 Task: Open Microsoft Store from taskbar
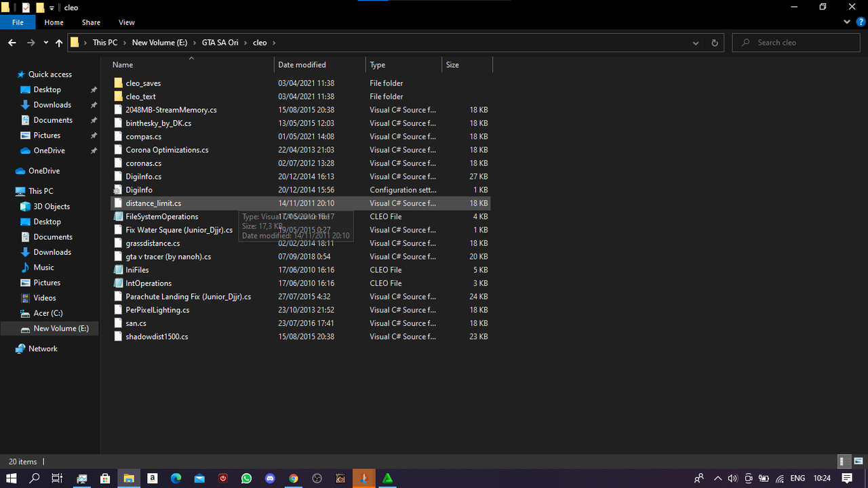(105, 479)
